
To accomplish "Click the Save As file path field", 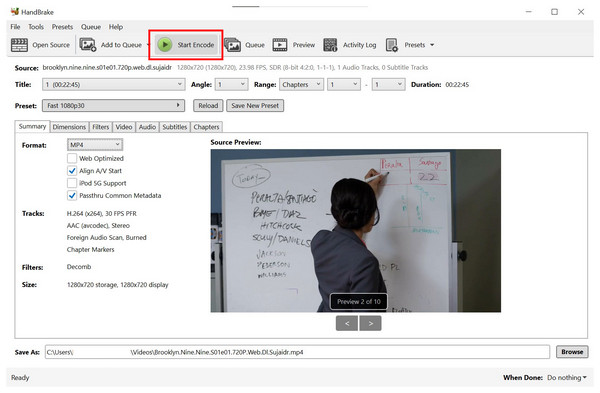I will (x=297, y=352).
